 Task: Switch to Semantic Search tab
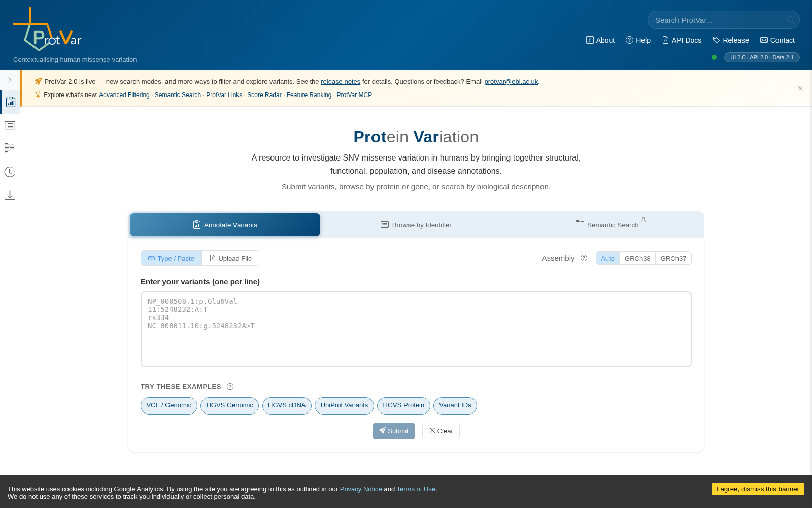point(607,225)
